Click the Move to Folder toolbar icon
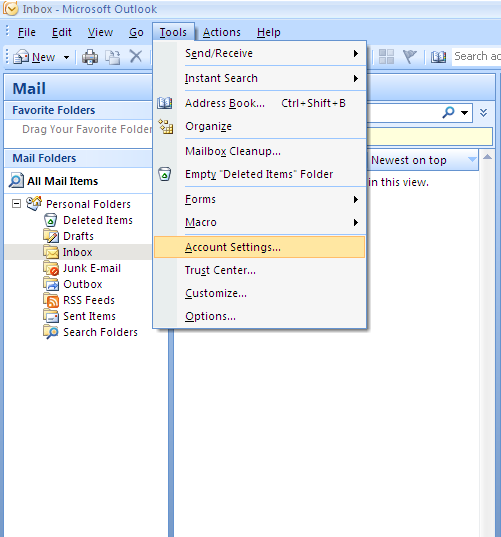501x537 pixels. pos(112,57)
